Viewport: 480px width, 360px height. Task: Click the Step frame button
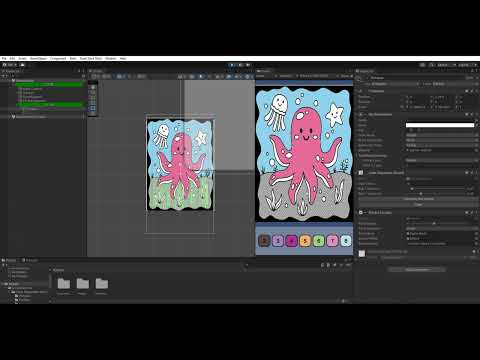pyautogui.click(x=248, y=65)
